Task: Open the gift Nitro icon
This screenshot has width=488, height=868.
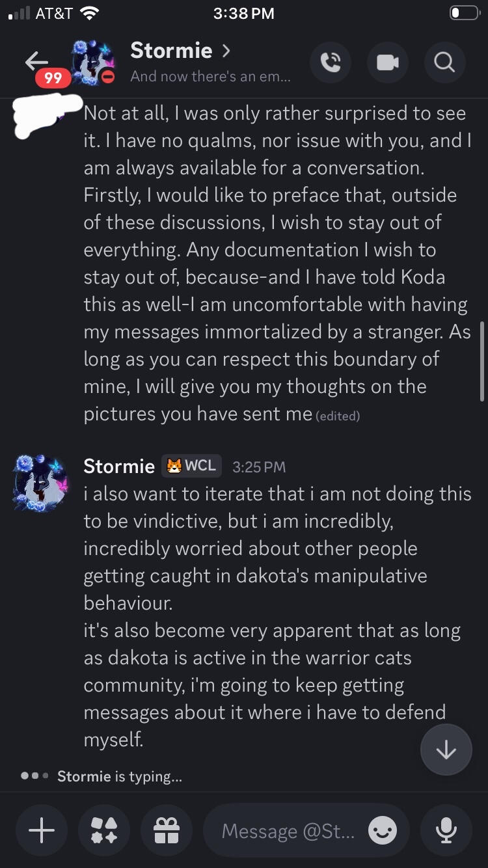Action: point(167,830)
